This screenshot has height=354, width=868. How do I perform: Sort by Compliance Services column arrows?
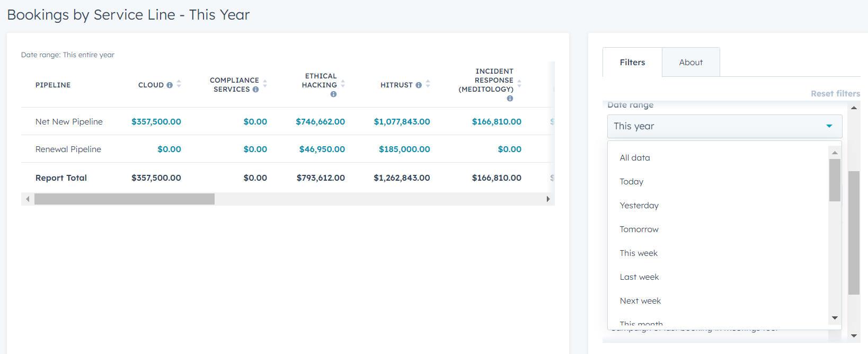tap(265, 84)
